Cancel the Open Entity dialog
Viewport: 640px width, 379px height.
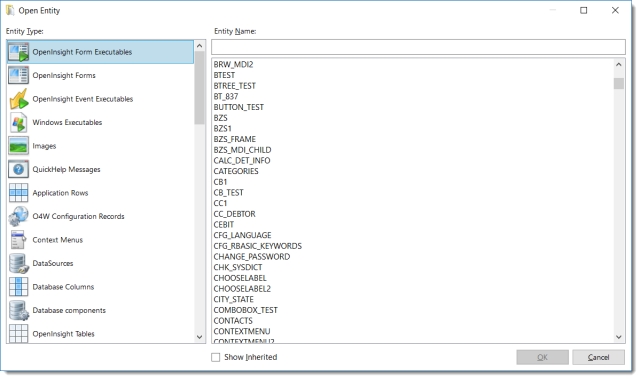pos(598,357)
